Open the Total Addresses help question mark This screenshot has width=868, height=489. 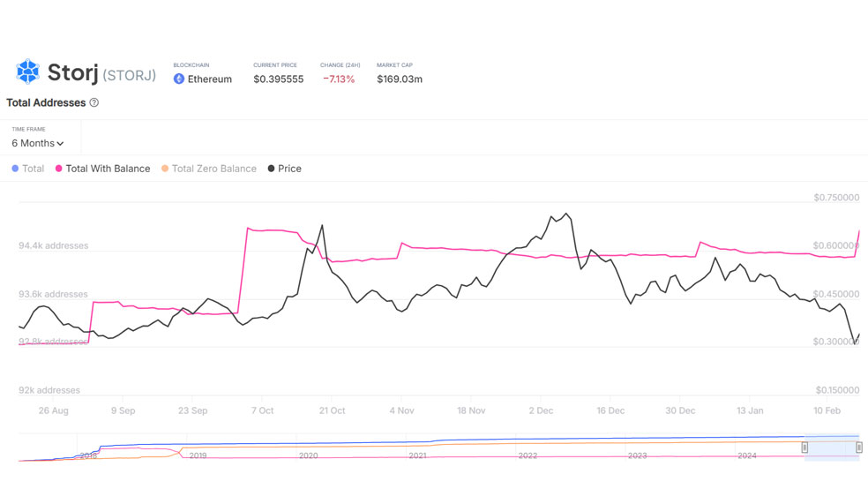(x=94, y=102)
